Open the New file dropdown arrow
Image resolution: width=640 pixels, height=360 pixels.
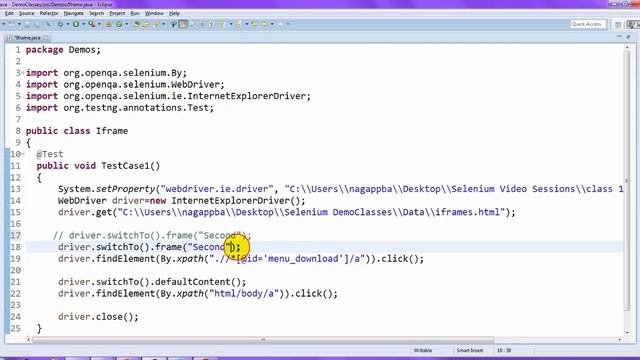point(4,24)
